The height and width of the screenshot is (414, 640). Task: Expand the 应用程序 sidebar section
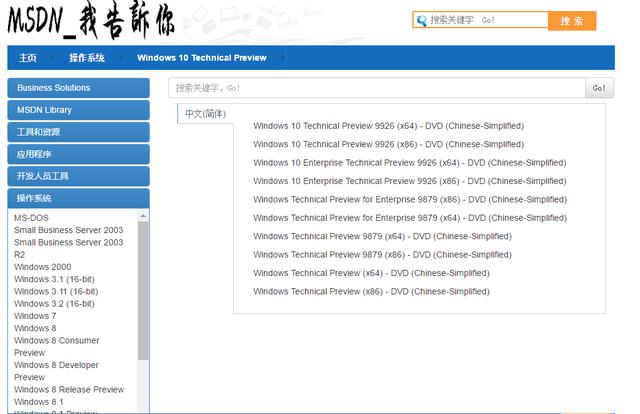[78, 154]
